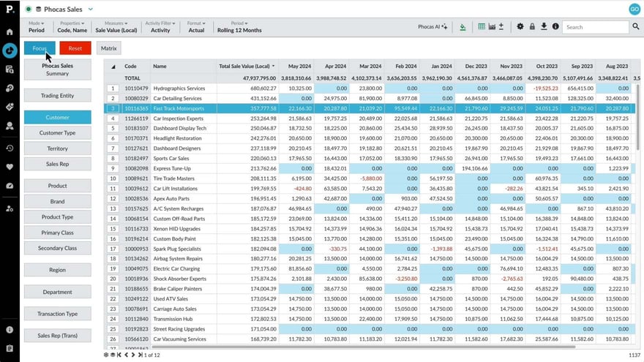Select row 24 checkbox for Transmission Hub
Image resolution: width=644 pixels, height=362 pixels.
[113, 319]
